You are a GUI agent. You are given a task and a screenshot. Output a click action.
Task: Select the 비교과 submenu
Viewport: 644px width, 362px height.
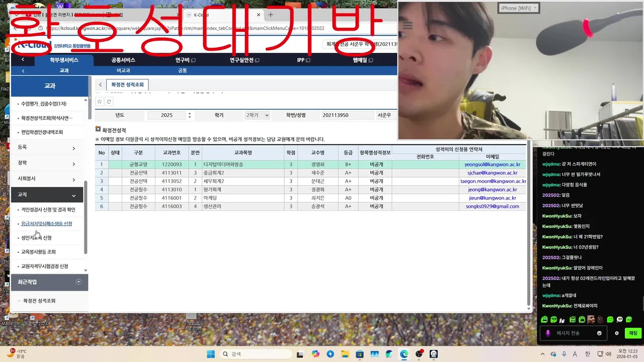123,71
